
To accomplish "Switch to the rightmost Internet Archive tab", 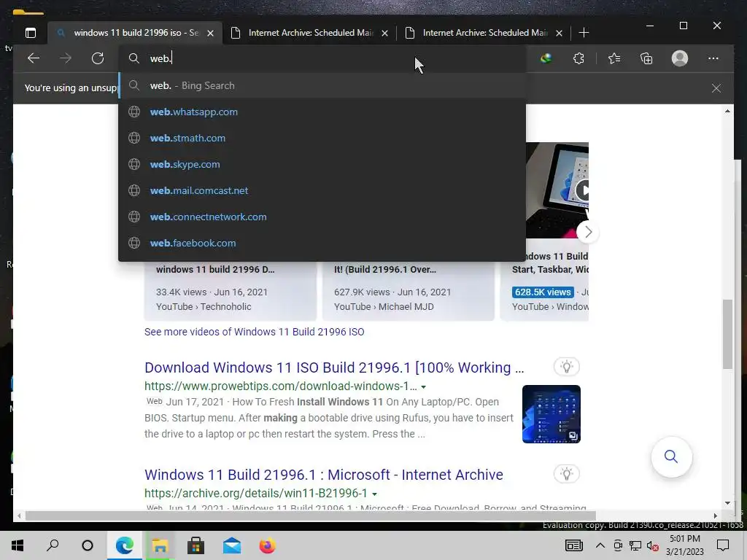I will pos(484,33).
